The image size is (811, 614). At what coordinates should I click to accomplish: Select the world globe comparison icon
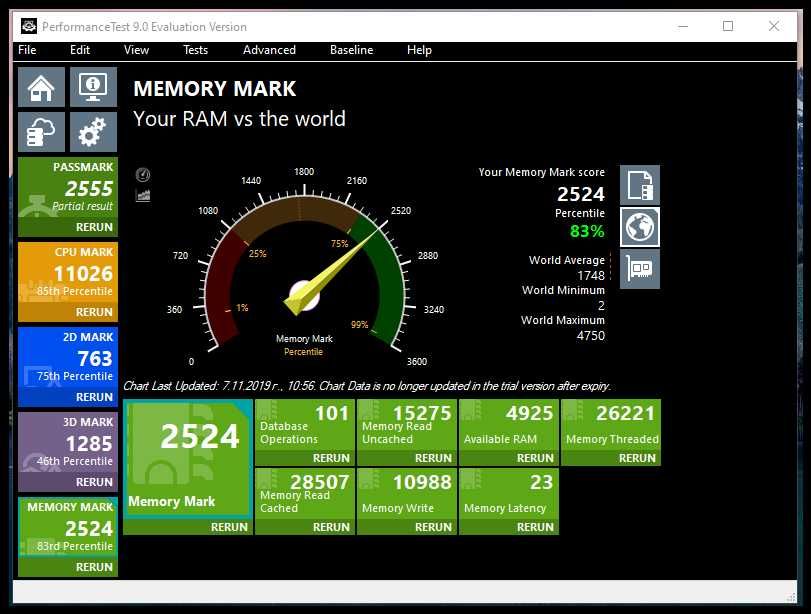pyautogui.click(x=640, y=227)
